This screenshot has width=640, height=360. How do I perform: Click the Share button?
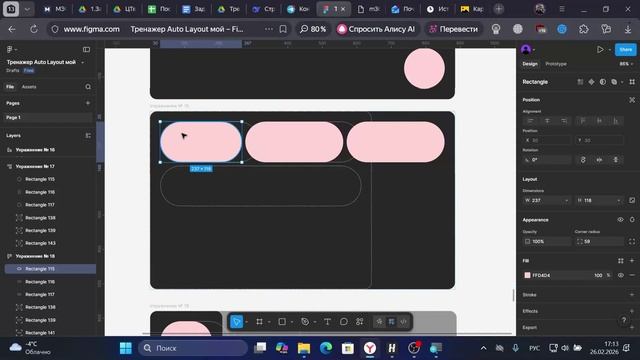[625, 49]
